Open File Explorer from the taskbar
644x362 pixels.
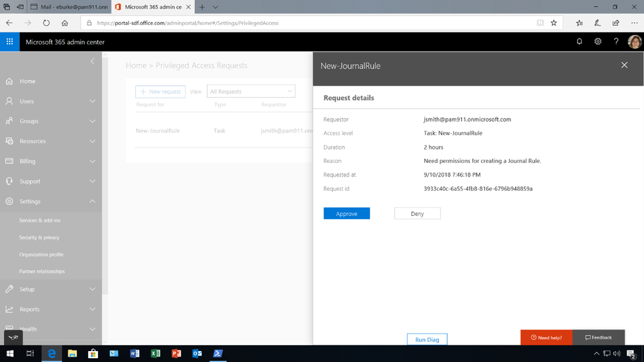[72, 354]
